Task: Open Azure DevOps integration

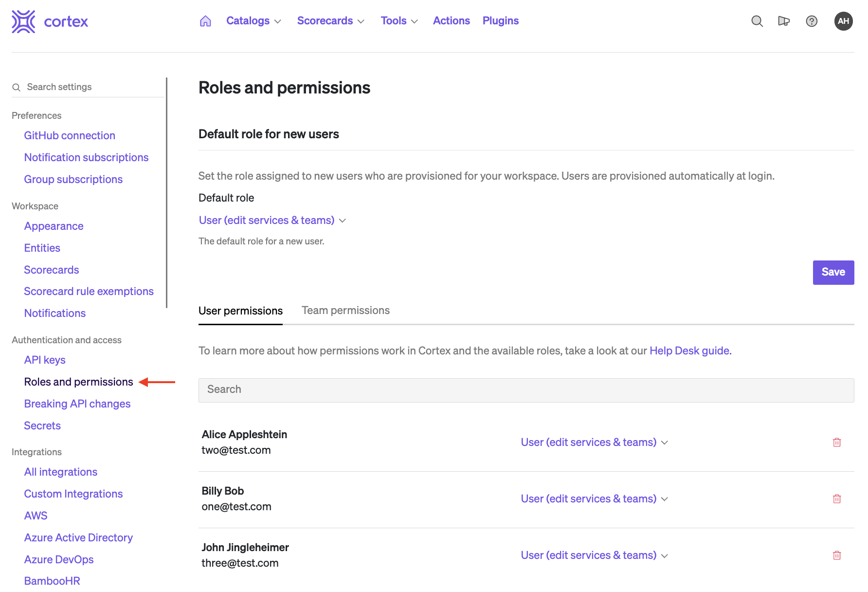Action: 58,559
